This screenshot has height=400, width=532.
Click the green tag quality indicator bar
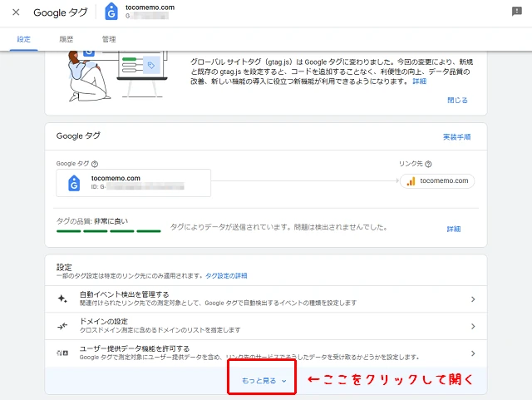tap(109, 231)
